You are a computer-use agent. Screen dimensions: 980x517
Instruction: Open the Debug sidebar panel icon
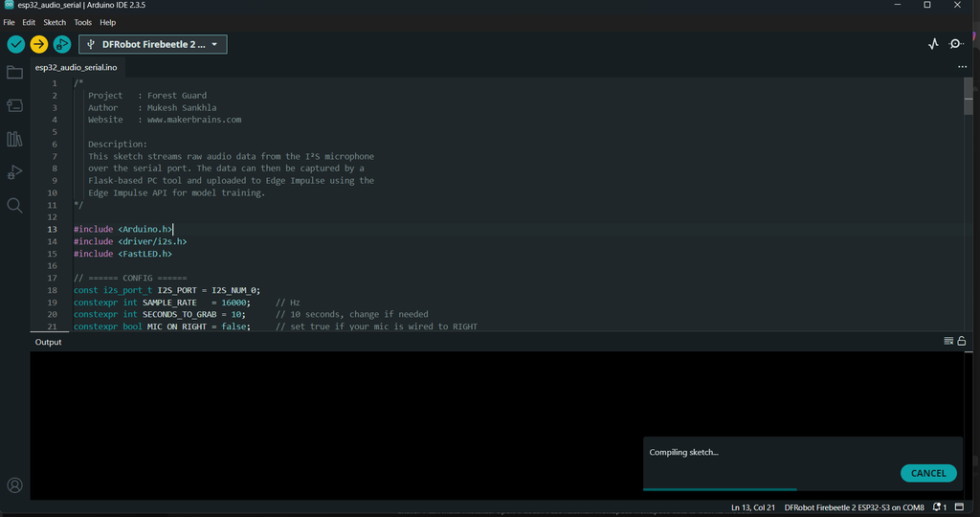click(x=14, y=172)
